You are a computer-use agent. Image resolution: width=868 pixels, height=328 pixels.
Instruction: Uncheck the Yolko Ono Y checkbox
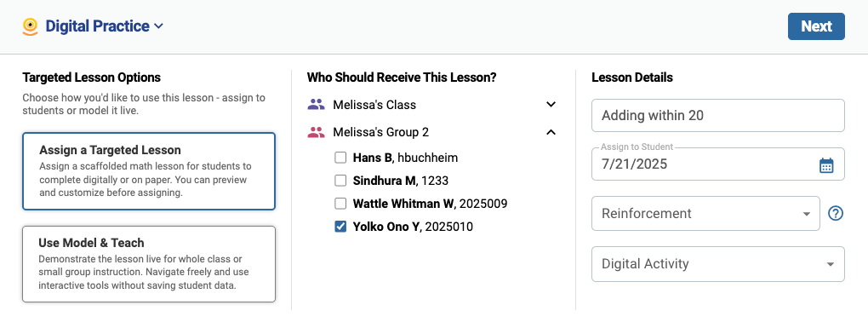(340, 227)
